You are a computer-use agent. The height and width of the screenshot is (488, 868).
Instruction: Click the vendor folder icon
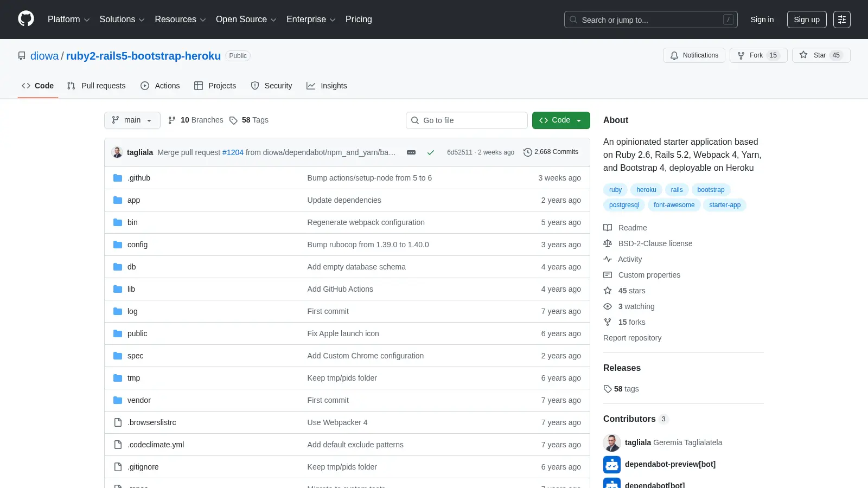[x=118, y=400]
